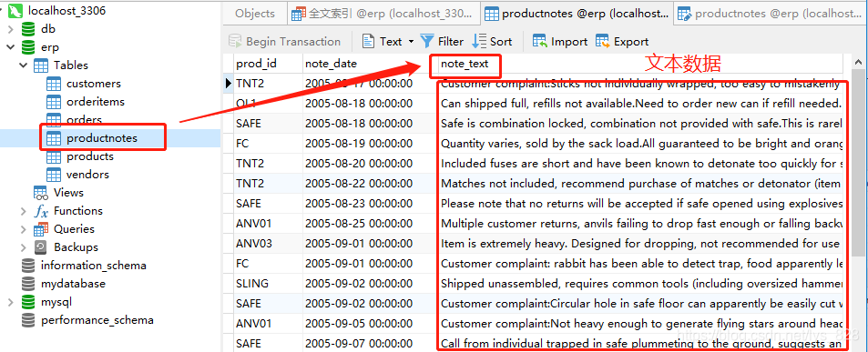The width and height of the screenshot is (868, 352).
Task: Collapse the Tables folder node
Action: [x=24, y=65]
